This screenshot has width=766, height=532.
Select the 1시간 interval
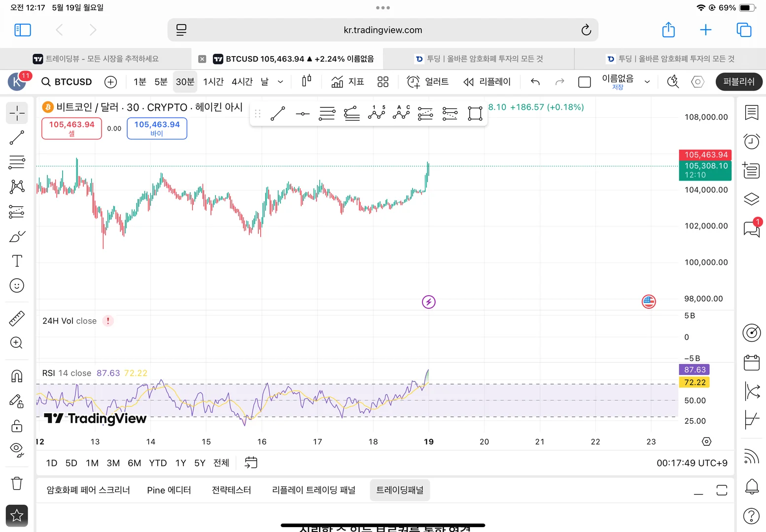point(213,82)
